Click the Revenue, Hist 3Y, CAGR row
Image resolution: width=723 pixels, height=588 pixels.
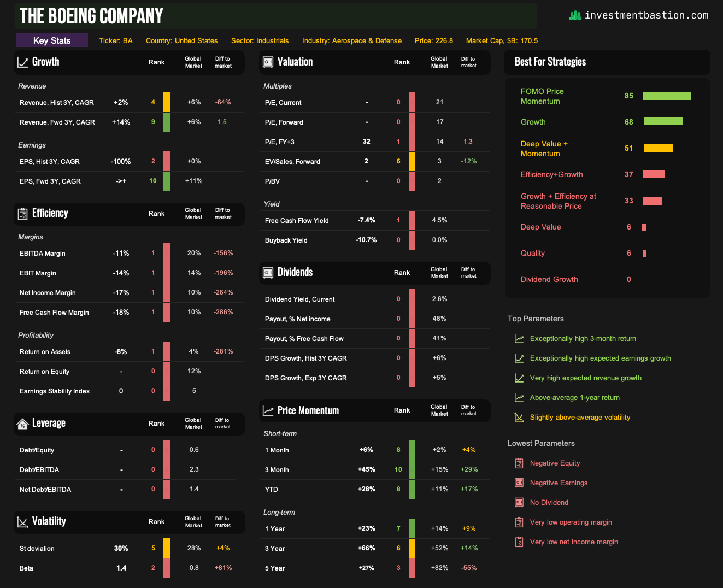[129, 102]
